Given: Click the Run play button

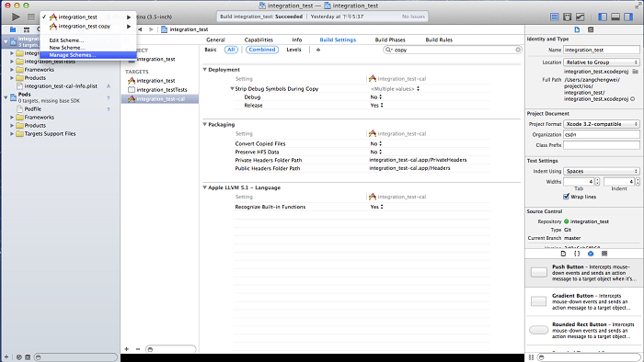Looking at the screenshot, I should [16, 17].
